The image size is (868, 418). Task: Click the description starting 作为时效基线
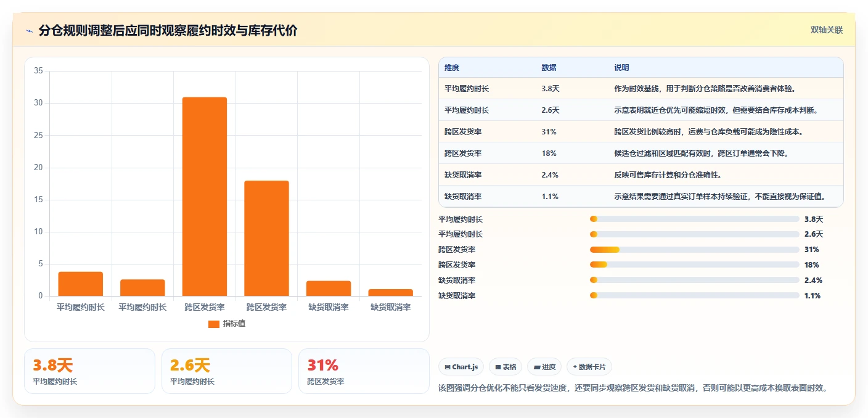point(705,89)
